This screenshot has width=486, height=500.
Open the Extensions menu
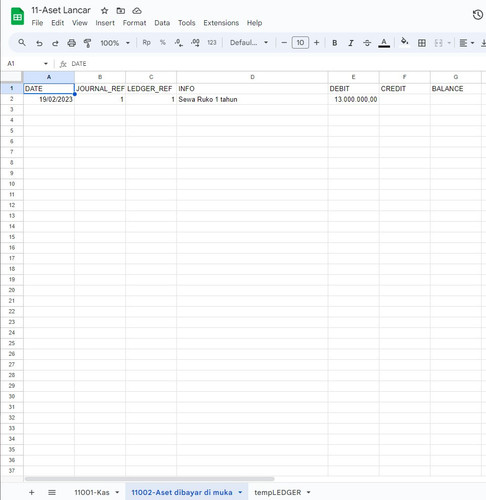(x=221, y=23)
